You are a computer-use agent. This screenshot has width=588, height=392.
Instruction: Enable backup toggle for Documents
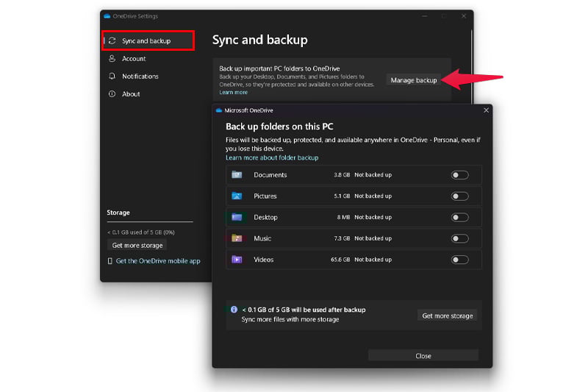point(460,175)
